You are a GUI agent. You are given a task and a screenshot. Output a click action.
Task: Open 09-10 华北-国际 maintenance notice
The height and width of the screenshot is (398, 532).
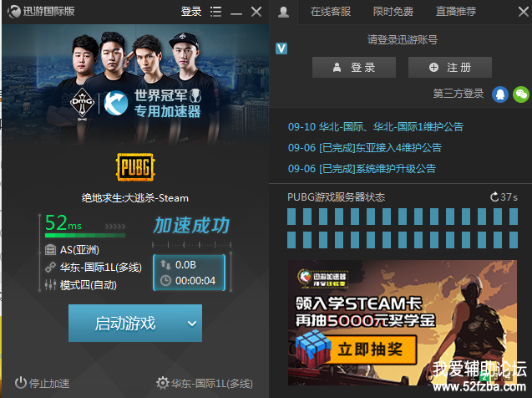click(x=376, y=126)
